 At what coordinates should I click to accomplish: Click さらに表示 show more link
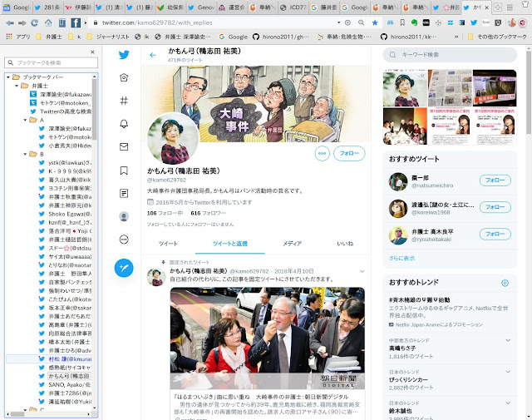coord(401,258)
